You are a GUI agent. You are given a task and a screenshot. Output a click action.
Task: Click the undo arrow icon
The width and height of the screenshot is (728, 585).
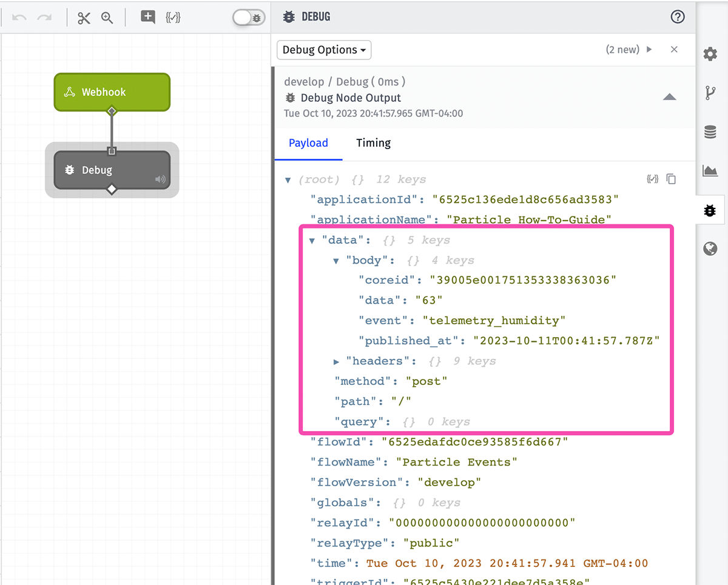[x=19, y=18]
